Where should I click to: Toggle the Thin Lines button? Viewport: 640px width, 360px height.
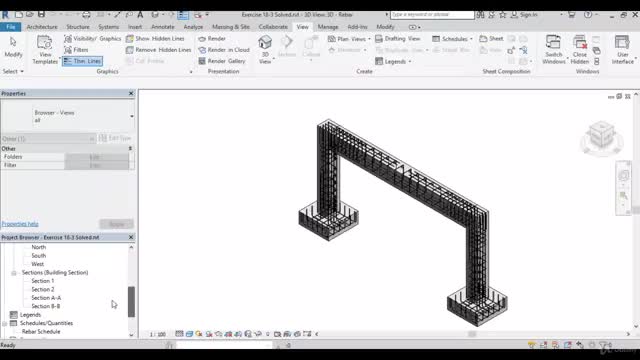click(82, 61)
